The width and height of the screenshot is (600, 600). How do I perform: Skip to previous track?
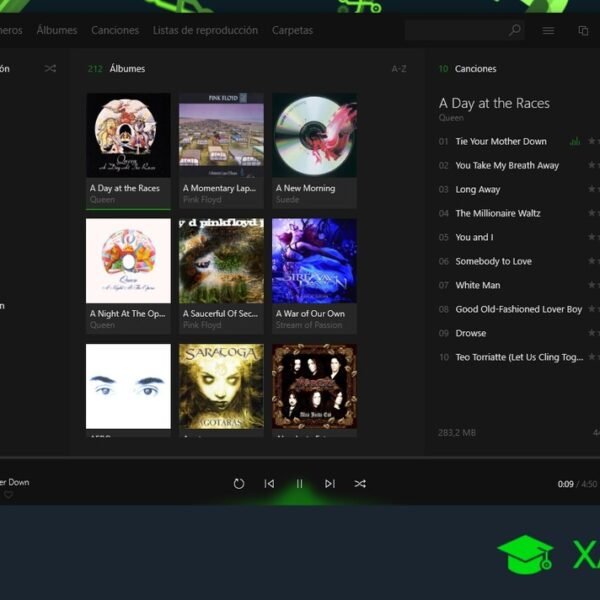[x=269, y=484]
